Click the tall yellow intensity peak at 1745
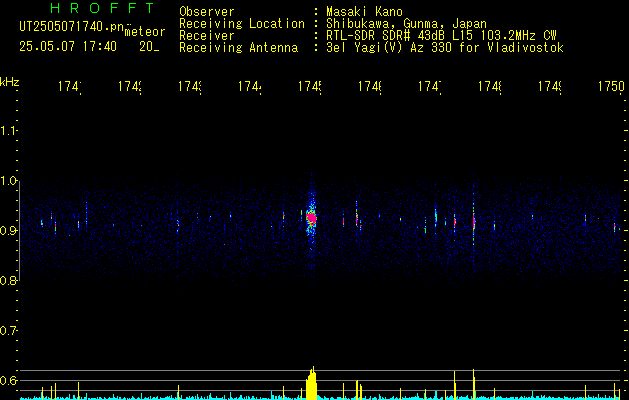629x400 pixels. point(311,383)
